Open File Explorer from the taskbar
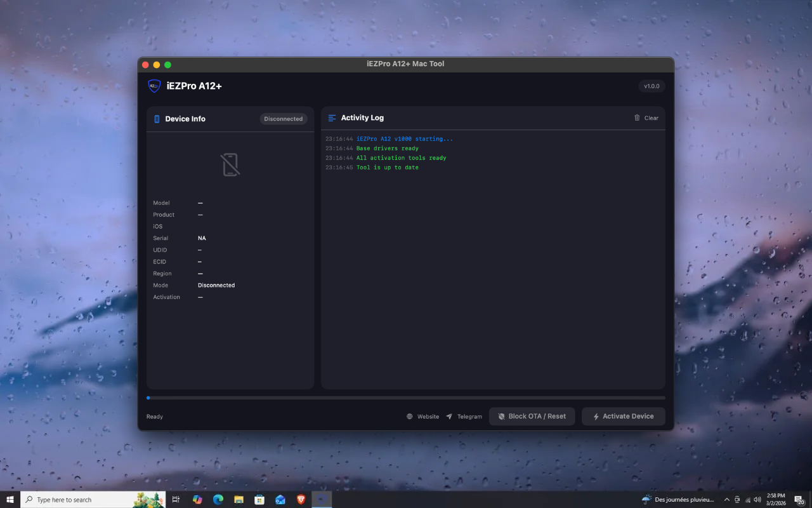812x508 pixels. [239, 500]
